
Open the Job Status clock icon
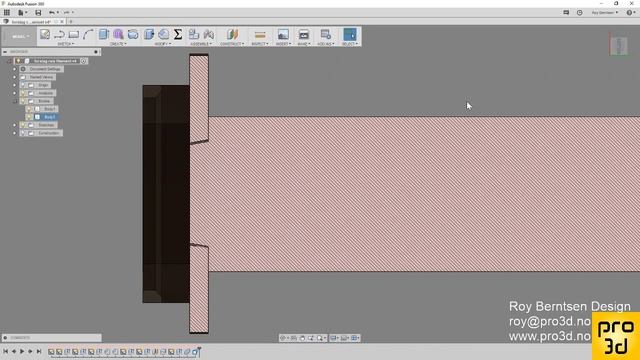[580, 13]
